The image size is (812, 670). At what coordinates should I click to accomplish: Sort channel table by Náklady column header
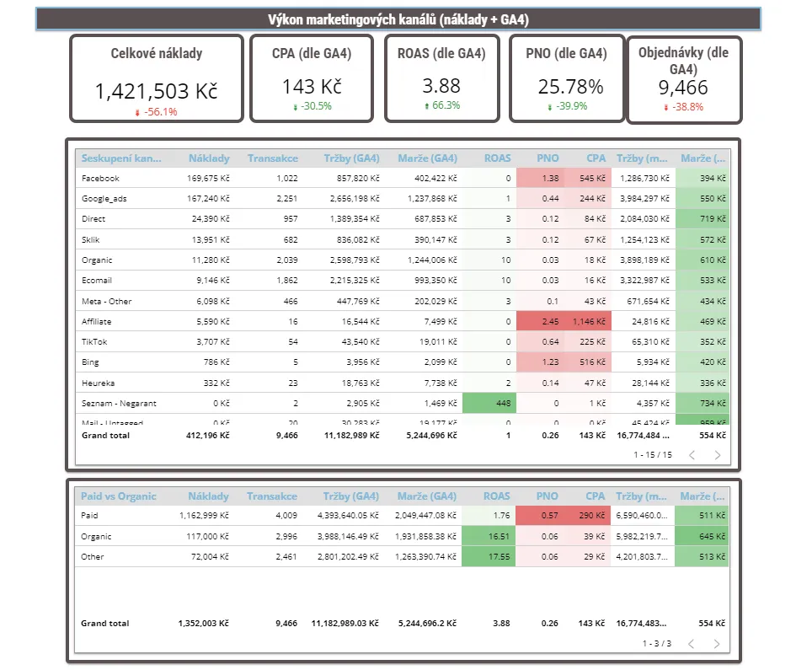[x=209, y=158]
